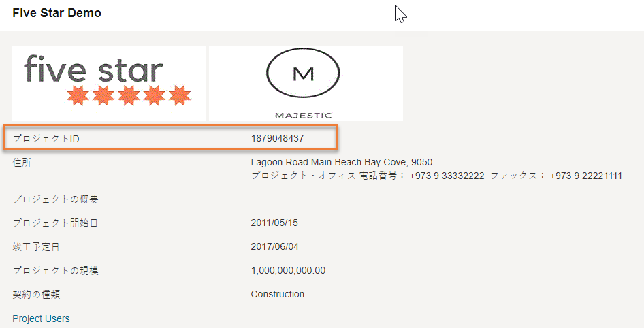Select completion date 2017/06/04
Screen dimensions: 644x328
pyautogui.click(x=275, y=247)
